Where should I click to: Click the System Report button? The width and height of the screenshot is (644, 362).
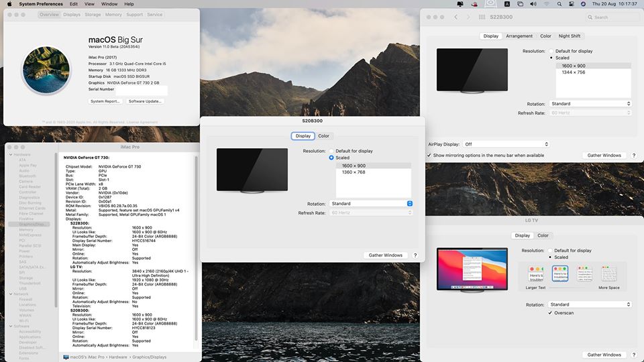[x=105, y=101]
